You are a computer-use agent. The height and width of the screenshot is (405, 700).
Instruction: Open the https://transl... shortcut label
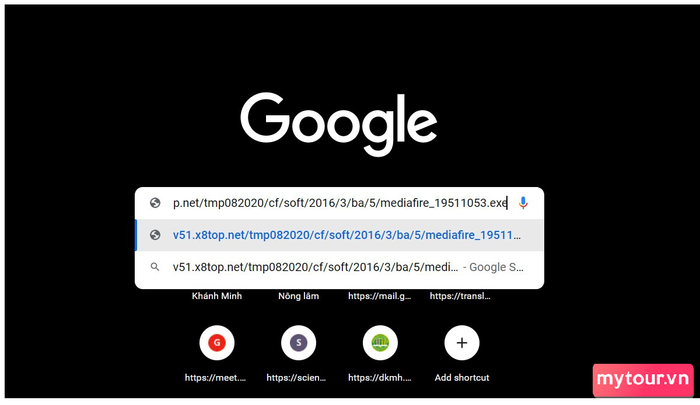pyautogui.click(x=460, y=296)
